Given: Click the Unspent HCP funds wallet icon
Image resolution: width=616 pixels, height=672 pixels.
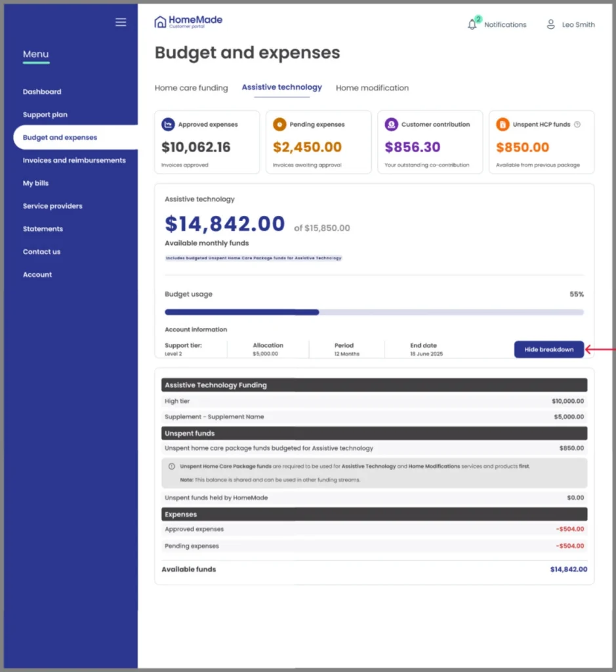Looking at the screenshot, I should (503, 125).
